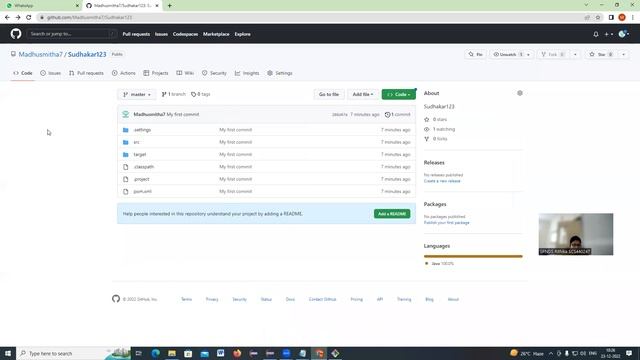This screenshot has width=640, height=360.
Task: Toggle the Unwatch button
Action: [507, 54]
